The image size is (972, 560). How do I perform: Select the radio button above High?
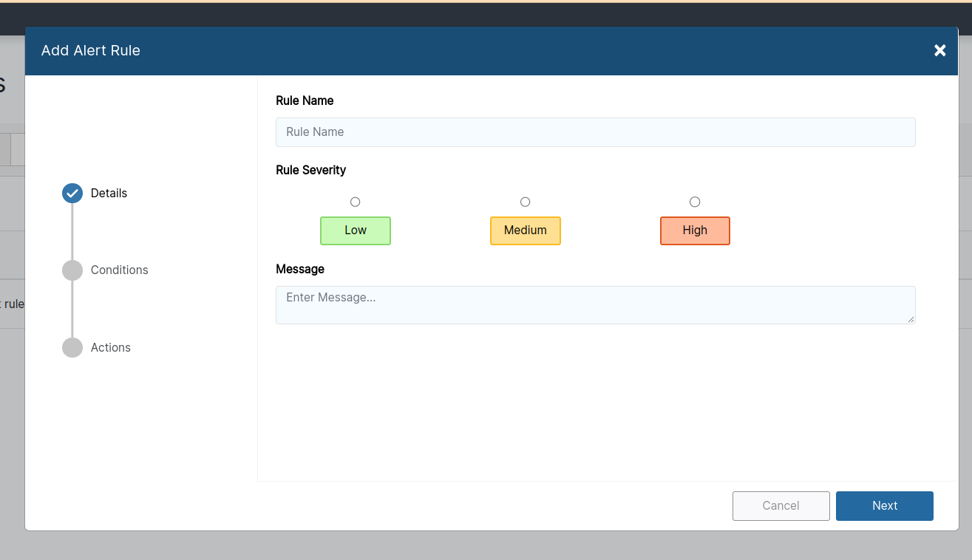(695, 201)
